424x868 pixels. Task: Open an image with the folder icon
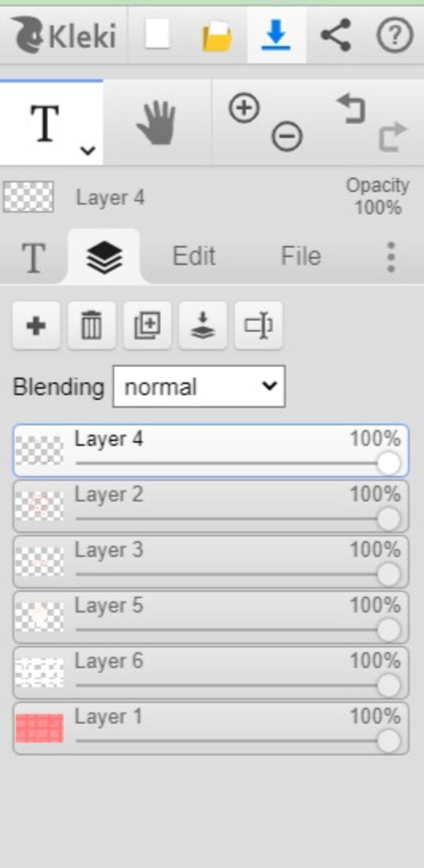pos(217,36)
